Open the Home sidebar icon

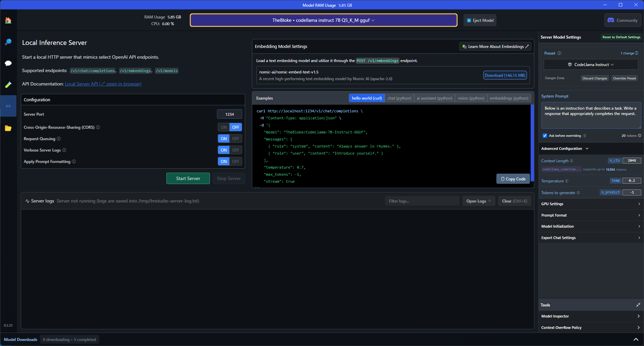(x=8, y=20)
